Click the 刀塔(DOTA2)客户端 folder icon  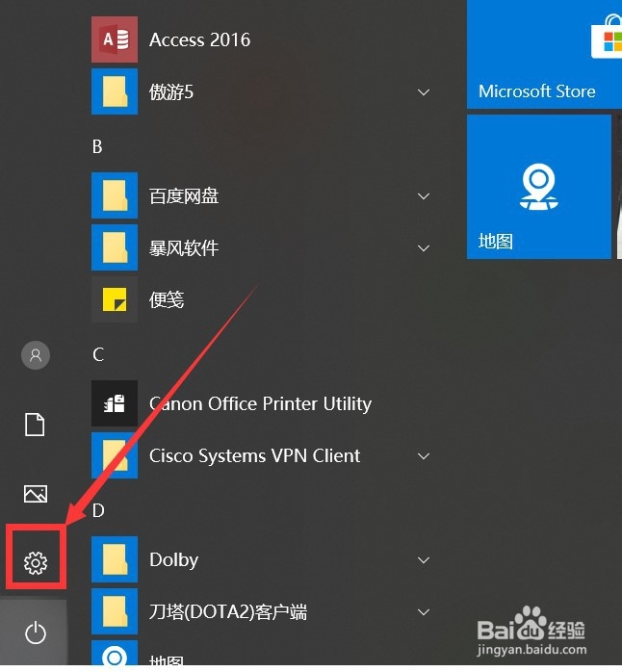coord(115,611)
